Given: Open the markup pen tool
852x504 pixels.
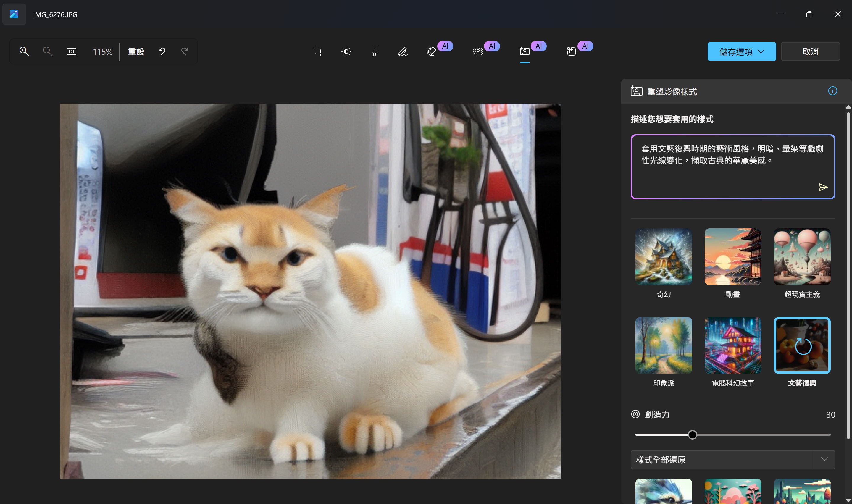Looking at the screenshot, I should (x=403, y=52).
